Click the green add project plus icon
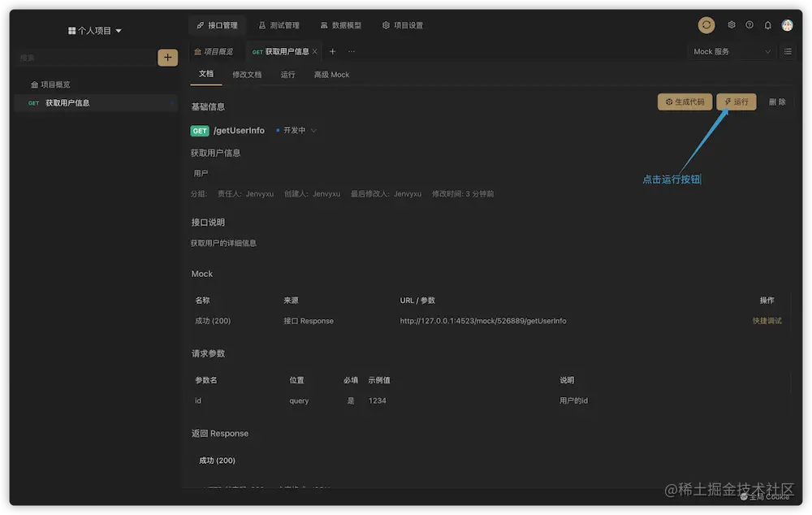Screen dimensions: 812x515 pyautogui.click(x=167, y=58)
